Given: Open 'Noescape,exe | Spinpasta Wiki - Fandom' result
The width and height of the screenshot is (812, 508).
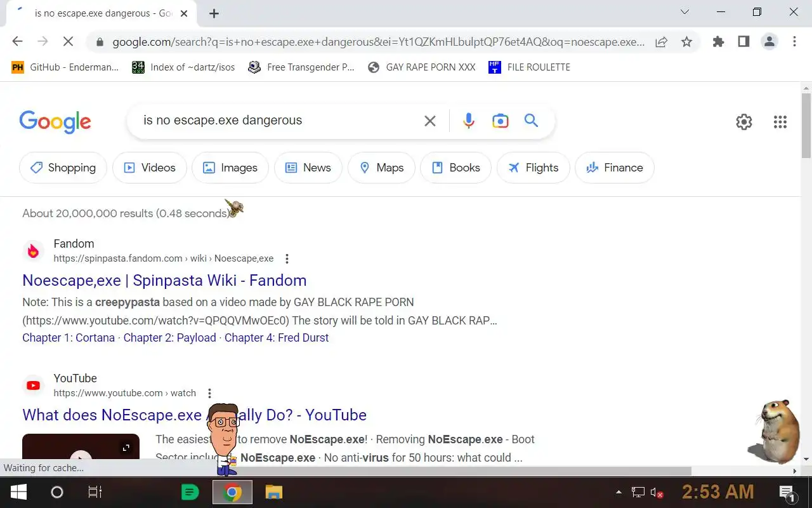Looking at the screenshot, I should tap(164, 281).
